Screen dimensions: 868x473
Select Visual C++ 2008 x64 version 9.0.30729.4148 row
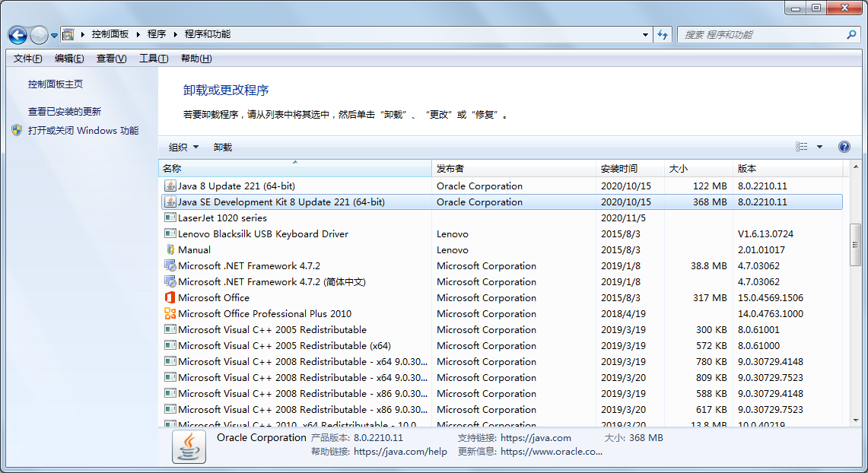(502, 361)
